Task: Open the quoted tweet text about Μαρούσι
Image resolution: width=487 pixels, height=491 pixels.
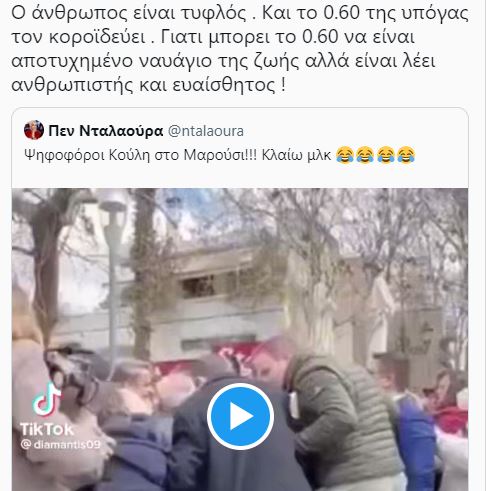Action: tap(220, 155)
